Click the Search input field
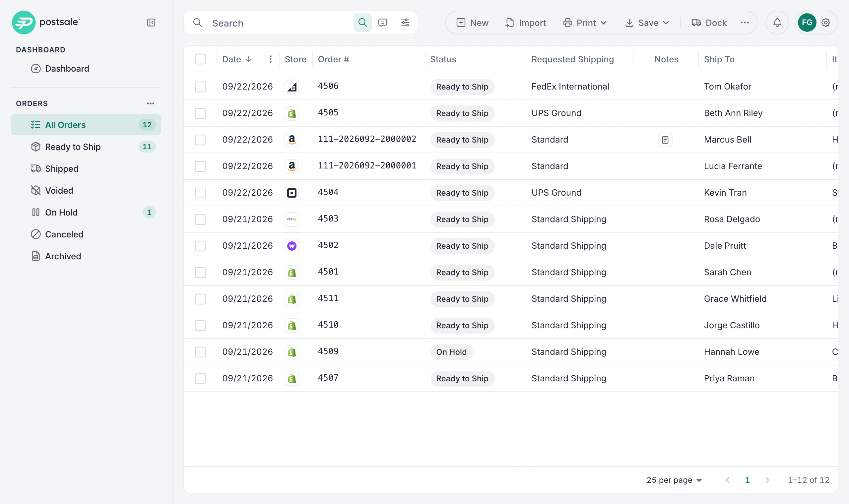Image resolution: width=849 pixels, height=504 pixels. [x=280, y=23]
